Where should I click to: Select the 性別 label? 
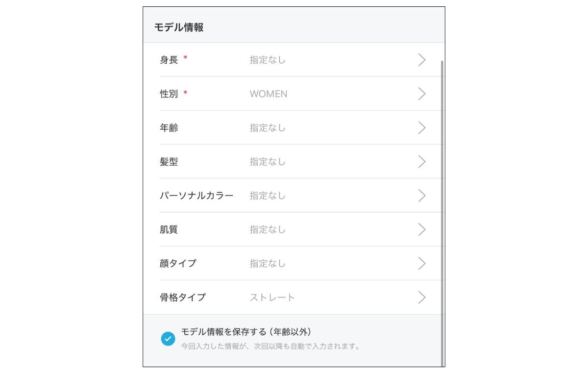169,94
